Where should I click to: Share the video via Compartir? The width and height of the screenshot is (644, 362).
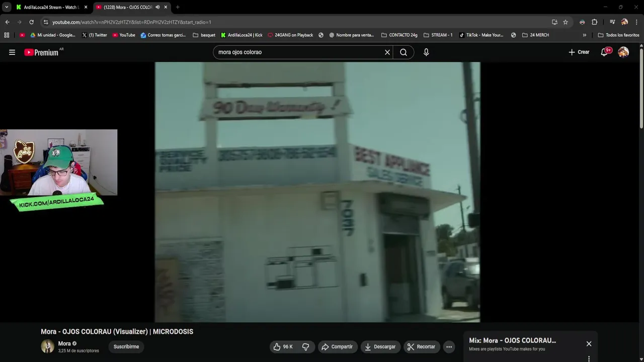[x=337, y=347]
